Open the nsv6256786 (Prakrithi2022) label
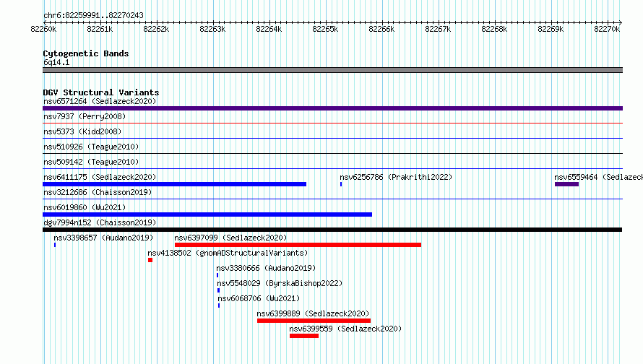 click(396, 177)
